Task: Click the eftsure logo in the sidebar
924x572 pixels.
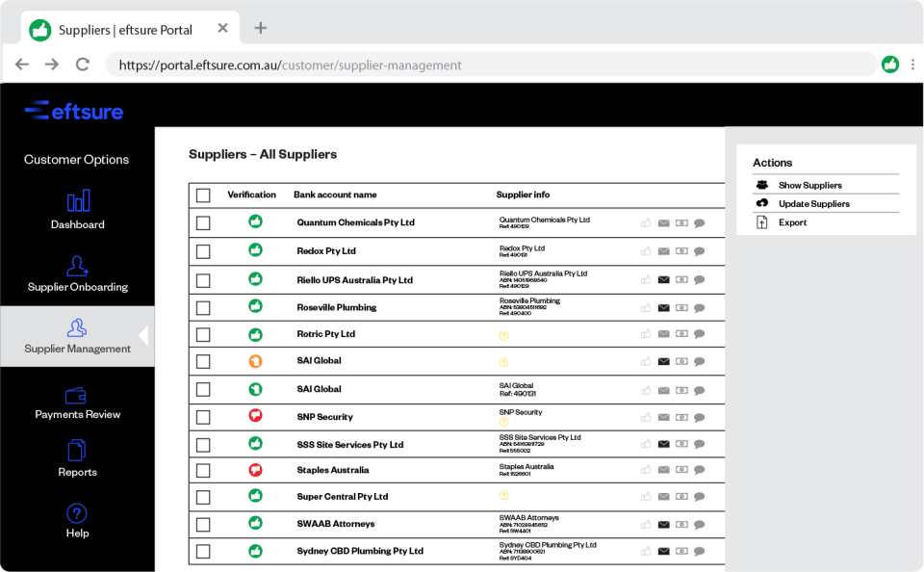Action: point(74,111)
